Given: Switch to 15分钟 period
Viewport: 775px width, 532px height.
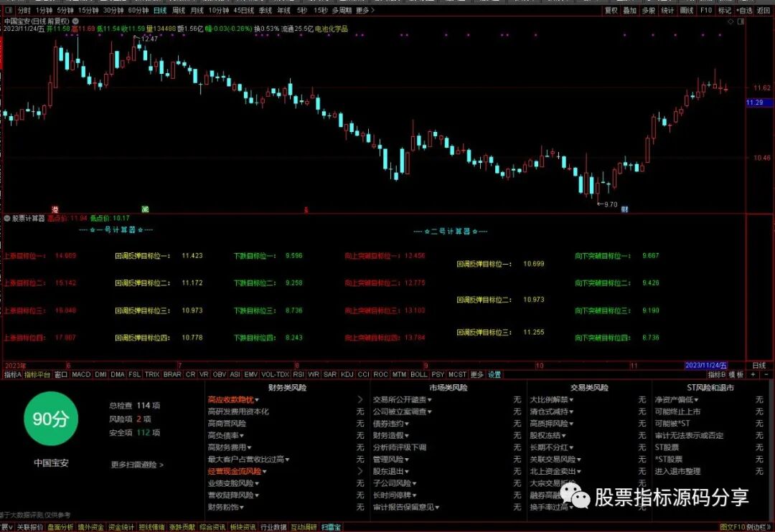Looking at the screenshot, I should pyautogui.click(x=88, y=10).
